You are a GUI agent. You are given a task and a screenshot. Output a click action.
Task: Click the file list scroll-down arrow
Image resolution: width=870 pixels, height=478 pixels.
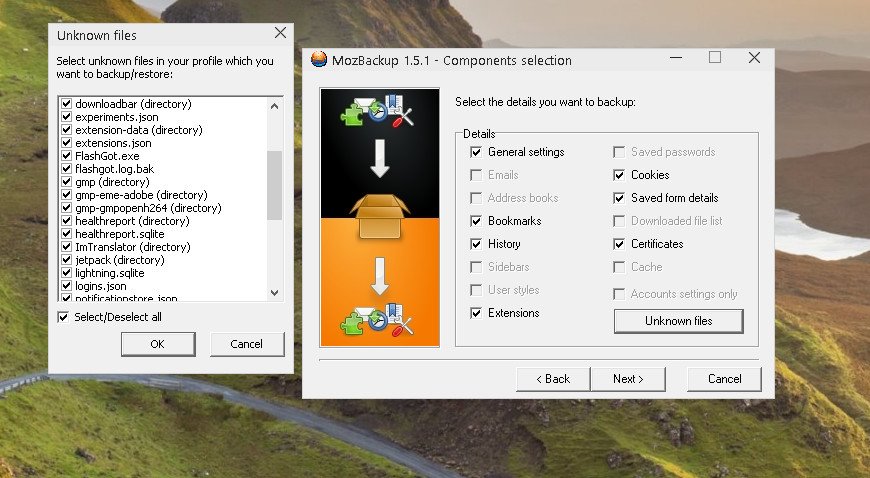274,293
